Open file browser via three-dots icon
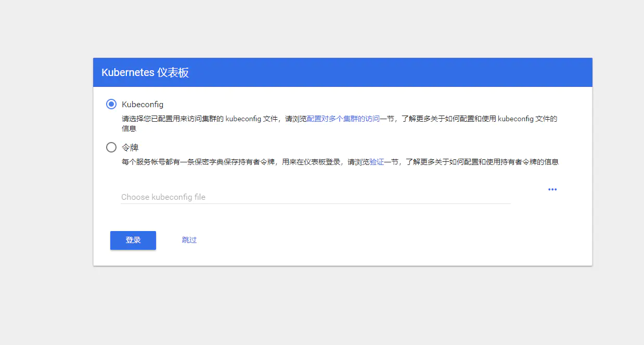Viewport: 644px width, 345px height. (552, 189)
